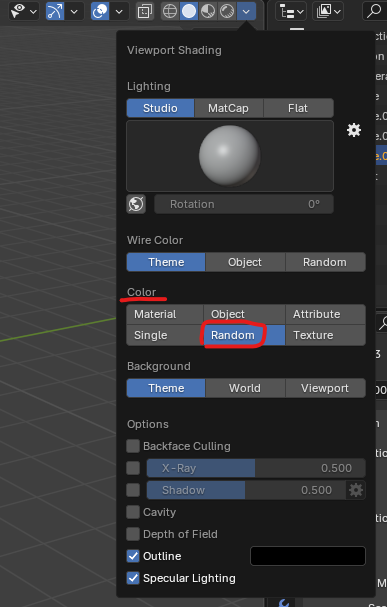
Task: Disable Specular Lighting checkbox
Action: click(x=133, y=578)
